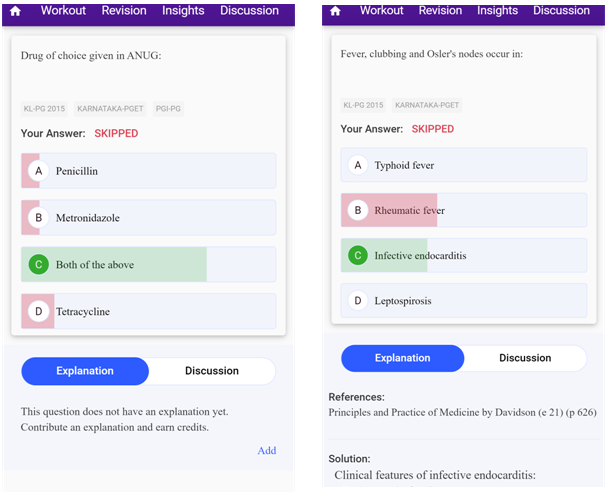Open Insights tab in right panel

tap(498, 11)
